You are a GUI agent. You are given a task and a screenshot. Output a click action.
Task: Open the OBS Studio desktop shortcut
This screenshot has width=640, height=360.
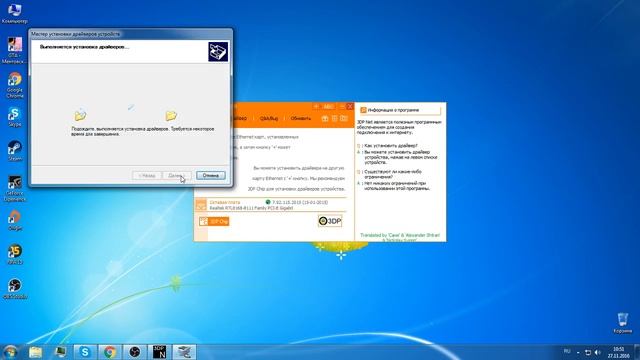tap(15, 289)
